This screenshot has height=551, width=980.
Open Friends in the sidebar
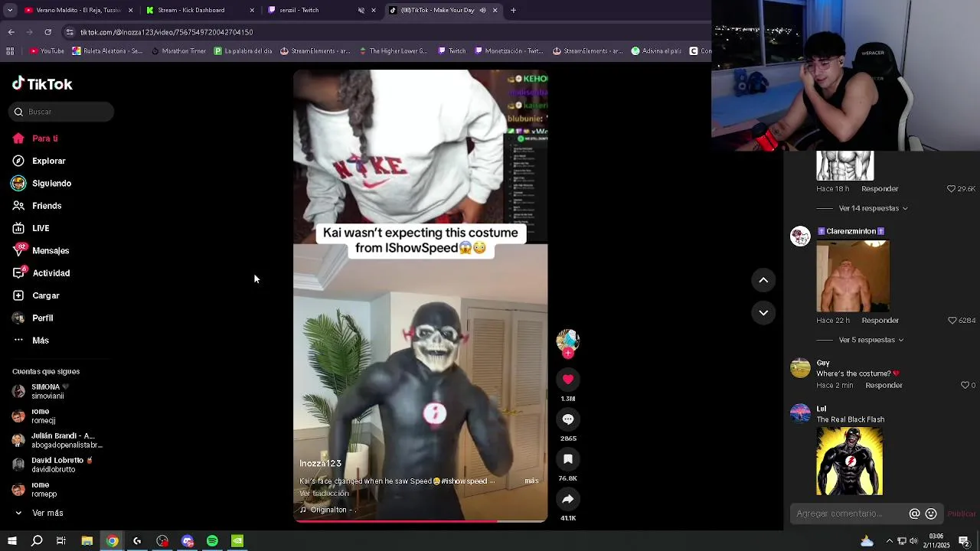[x=37, y=206]
